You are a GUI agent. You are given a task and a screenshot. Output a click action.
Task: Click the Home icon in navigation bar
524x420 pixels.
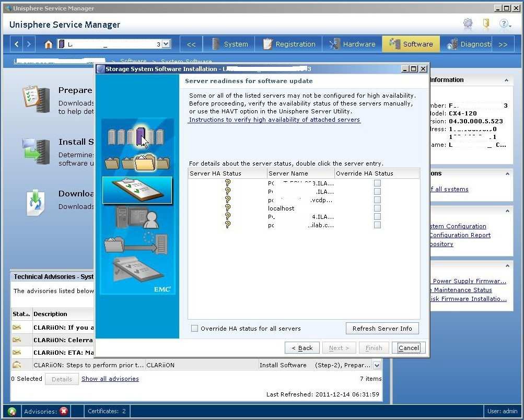(x=49, y=44)
